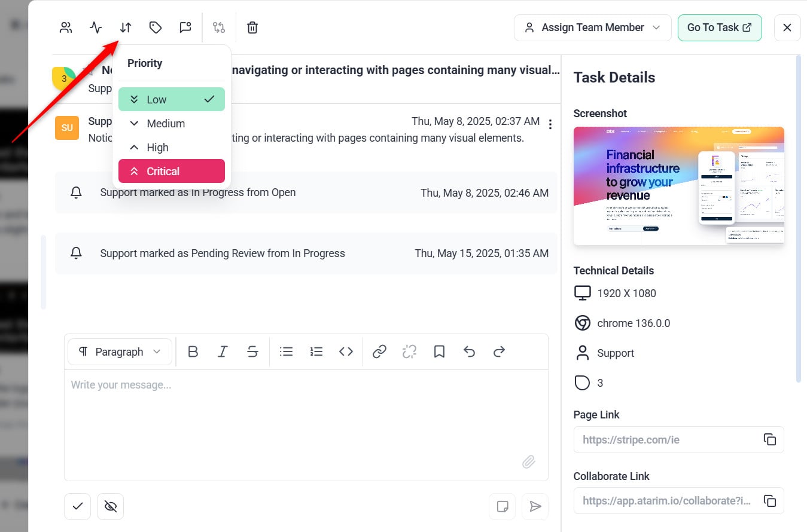
Task: Click the Go To Task button
Action: tap(719, 27)
